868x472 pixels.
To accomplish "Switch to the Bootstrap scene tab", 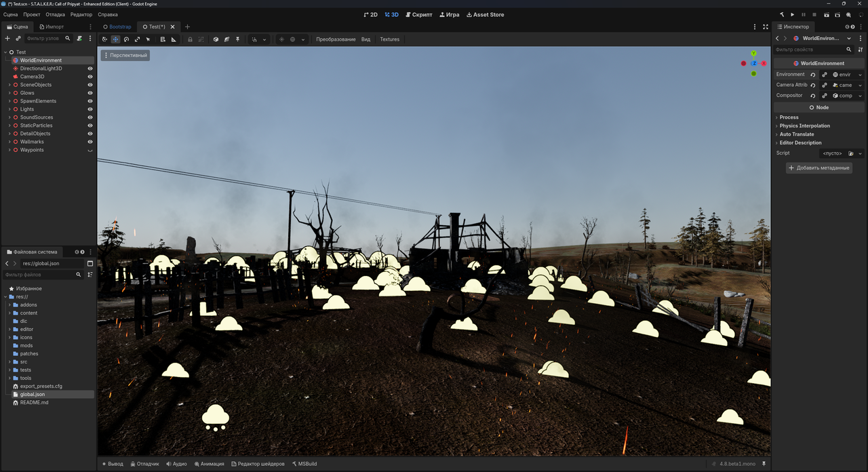I will [x=117, y=26].
